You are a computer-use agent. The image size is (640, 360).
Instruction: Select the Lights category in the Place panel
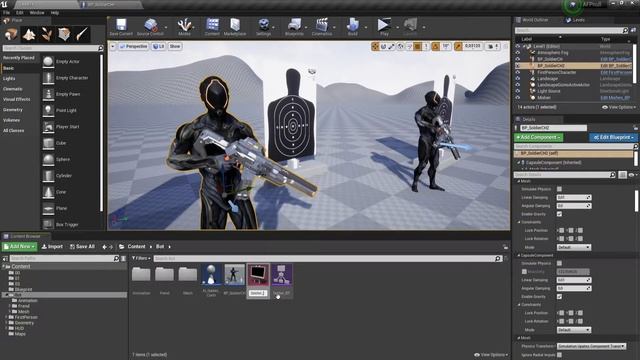(x=9, y=78)
